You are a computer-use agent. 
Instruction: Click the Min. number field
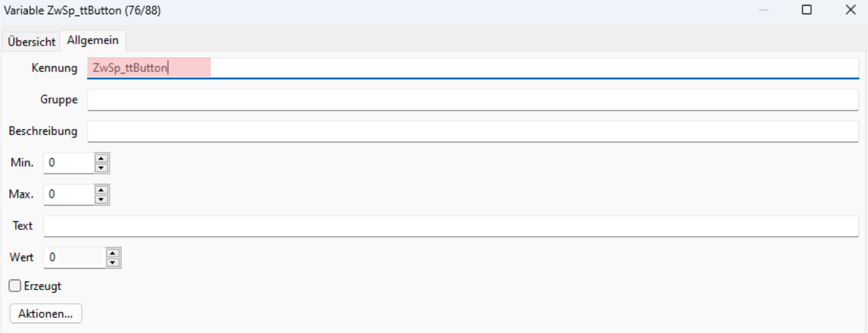click(69, 163)
